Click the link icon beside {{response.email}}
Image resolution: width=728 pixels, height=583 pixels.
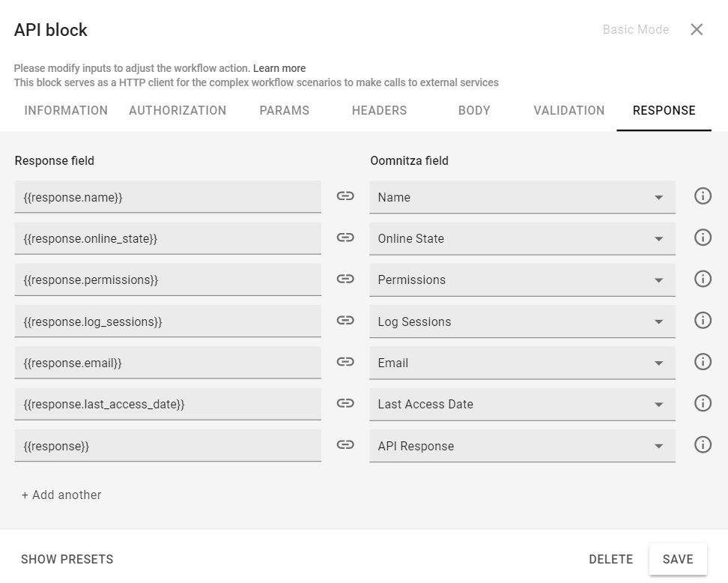point(345,361)
